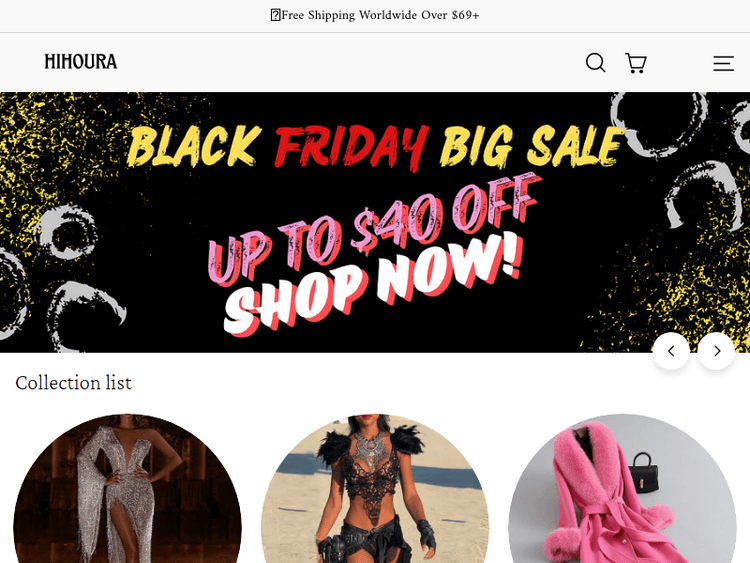Image resolution: width=750 pixels, height=563 pixels.
Task: Click the red FRIDAY word in banner
Action: tap(351, 146)
